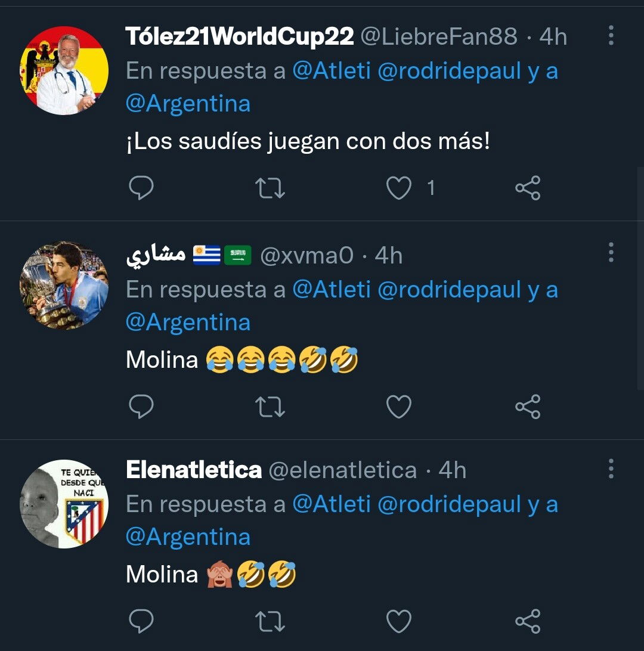
Task: Reply to the @xvma0 tweet
Action: 141,407
